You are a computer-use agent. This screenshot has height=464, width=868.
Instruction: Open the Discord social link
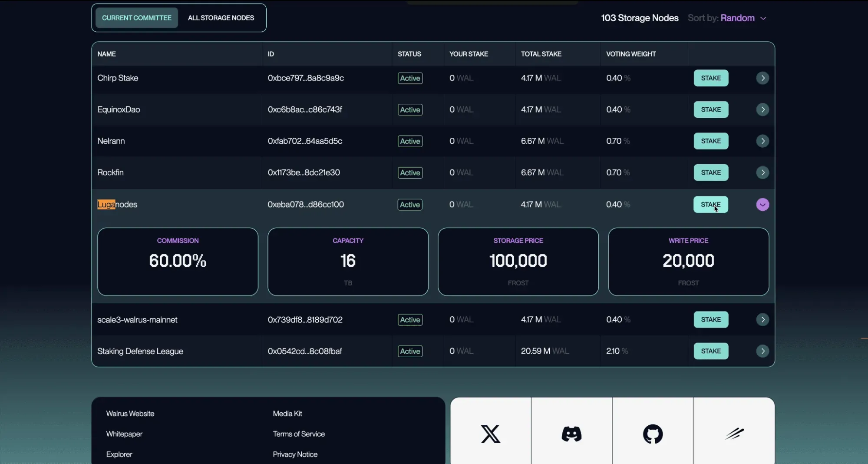(x=571, y=434)
